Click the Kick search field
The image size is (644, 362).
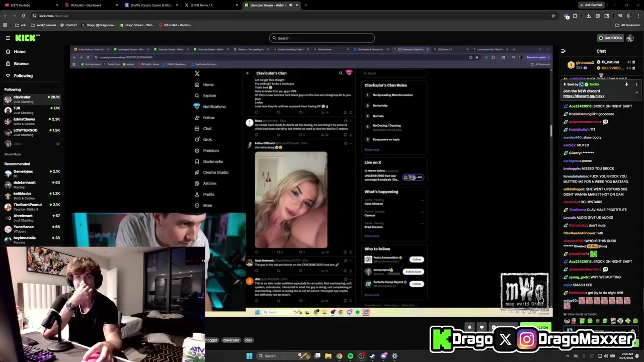click(322, 38)
